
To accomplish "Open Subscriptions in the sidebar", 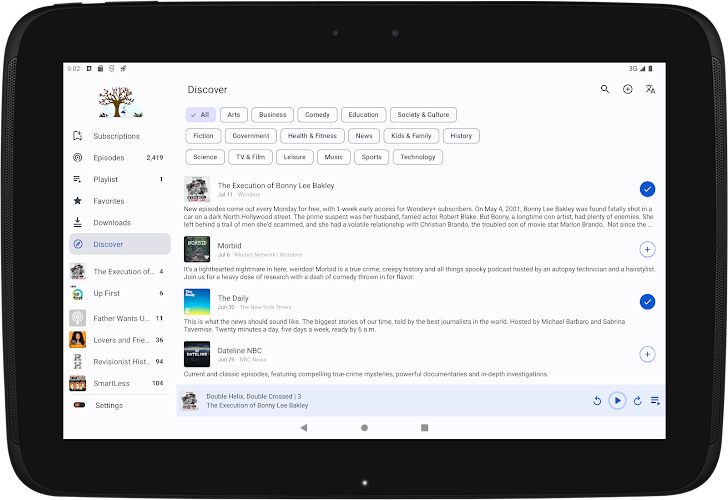I will [x=120, y=136].
